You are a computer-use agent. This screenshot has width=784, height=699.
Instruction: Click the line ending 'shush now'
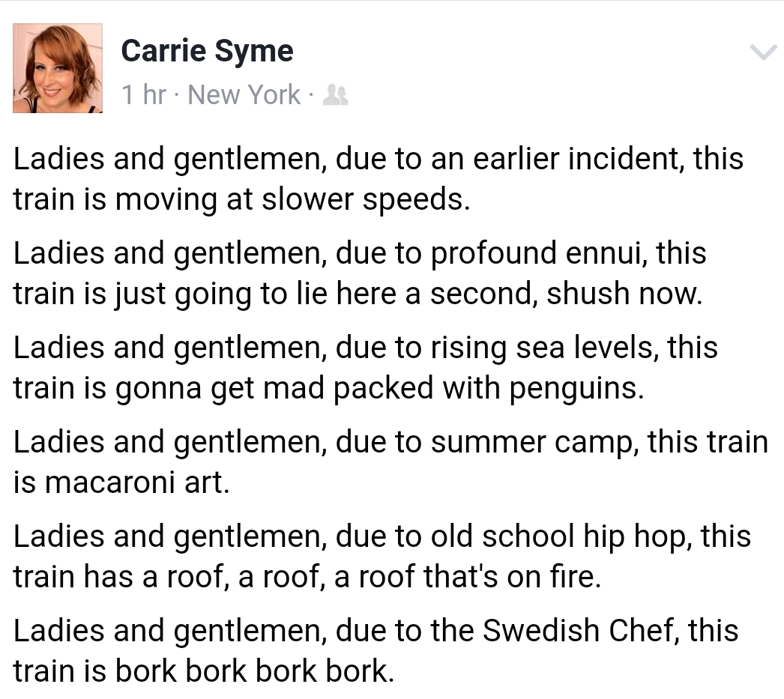tap(358, 293)
